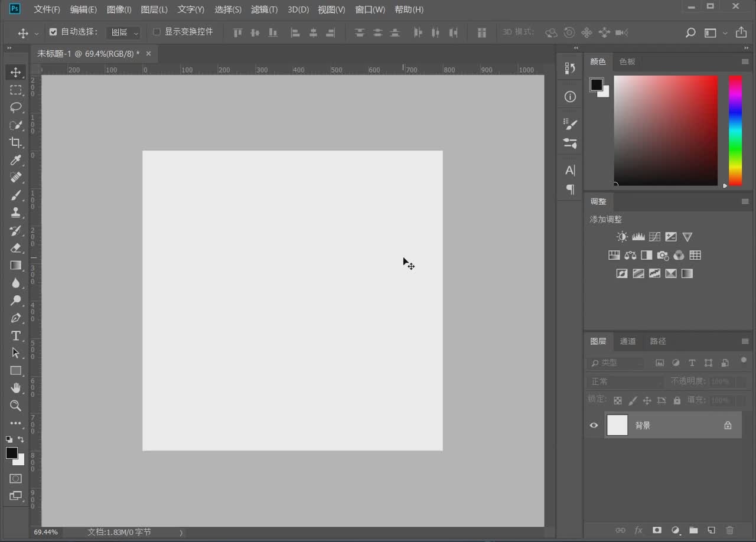Add Brightness/Contrast adjustment
756x542 pixels.
coord(622,237)
